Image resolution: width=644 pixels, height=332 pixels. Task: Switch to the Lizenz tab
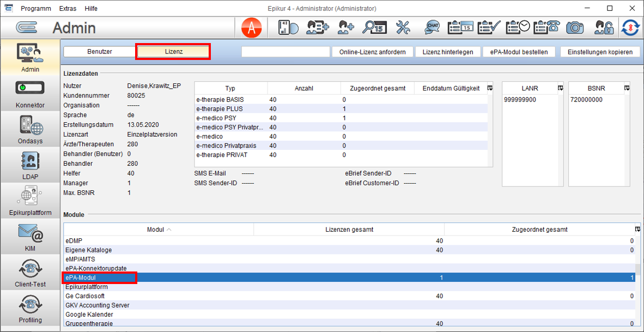(173, 52)
